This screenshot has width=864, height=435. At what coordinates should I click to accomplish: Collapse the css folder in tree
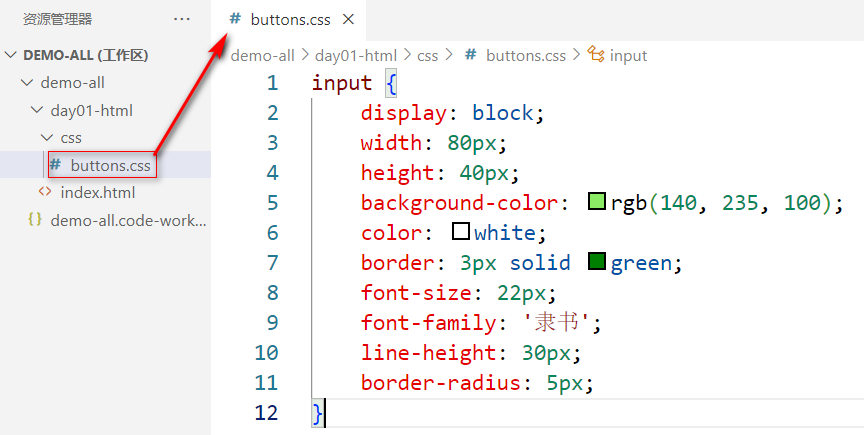46,138
